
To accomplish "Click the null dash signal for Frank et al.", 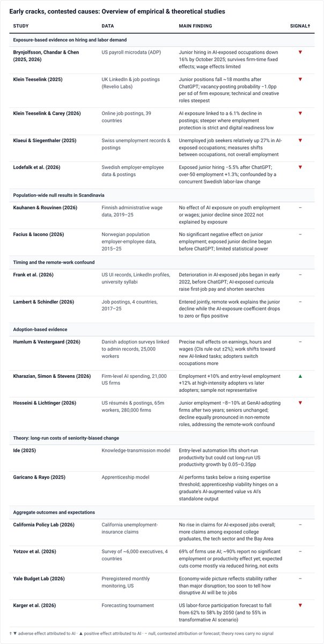I will [x=300, y=274].
